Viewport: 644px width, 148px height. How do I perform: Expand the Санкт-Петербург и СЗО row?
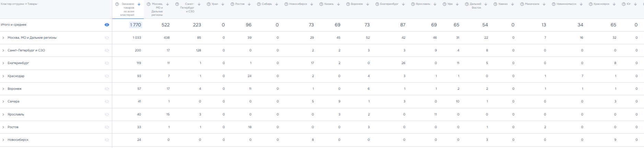point(3,50)
